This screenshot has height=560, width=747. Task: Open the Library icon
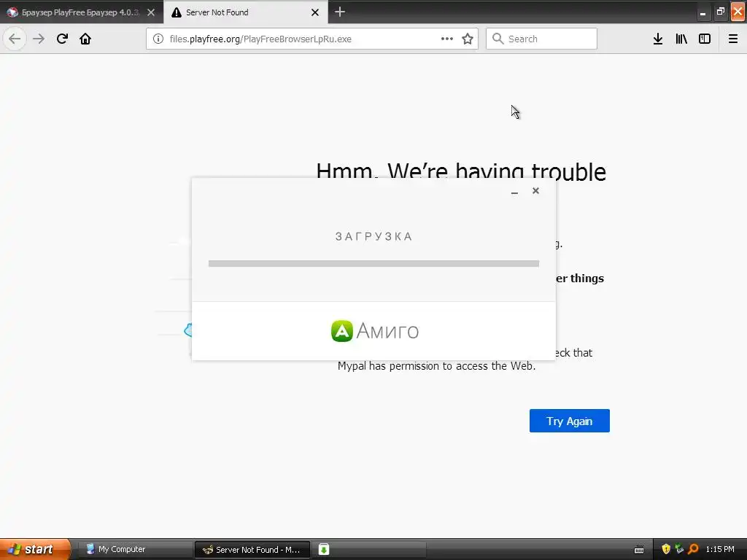click(x=681, y=39)
